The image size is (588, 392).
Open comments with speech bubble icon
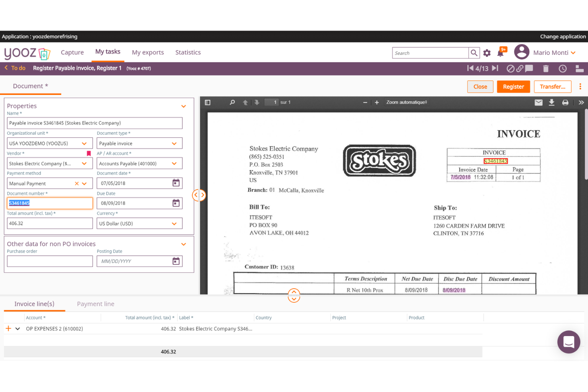click(529, 68)
